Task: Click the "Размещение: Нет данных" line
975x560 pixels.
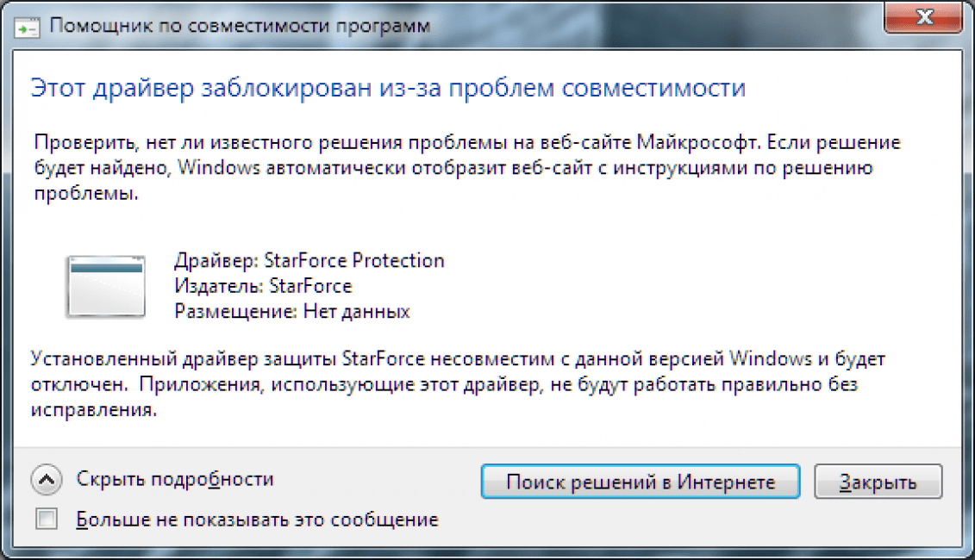Action: (x=291, y=311)
